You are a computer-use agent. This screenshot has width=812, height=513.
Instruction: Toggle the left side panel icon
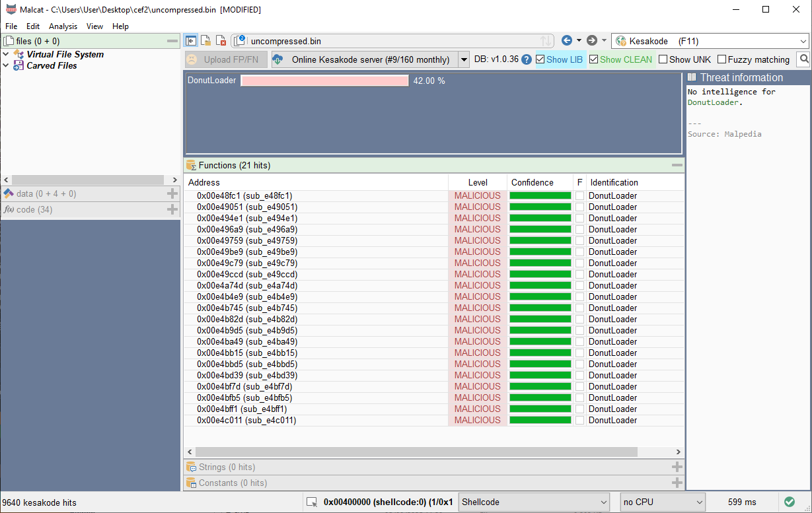click(191, 41)
